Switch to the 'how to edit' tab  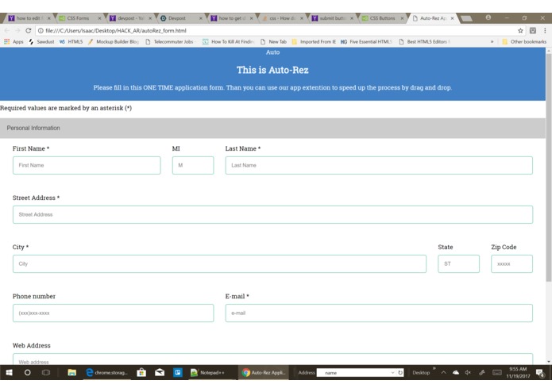tap(29, 18)
